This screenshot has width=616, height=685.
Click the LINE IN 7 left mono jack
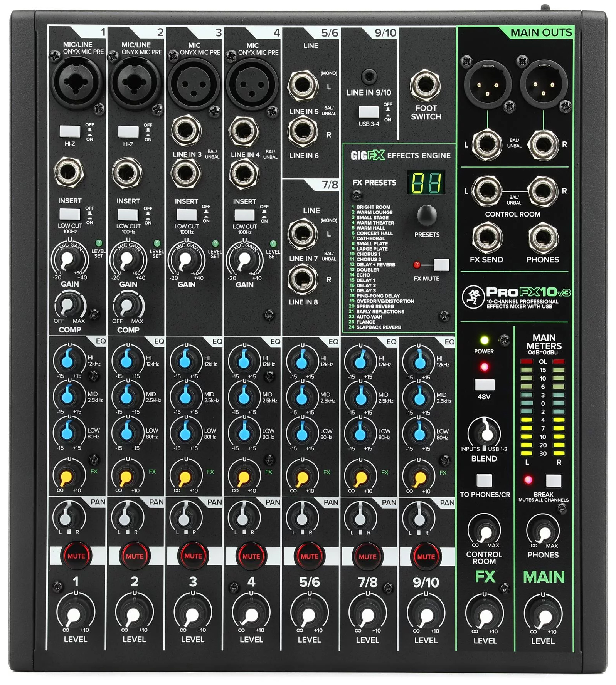pyautogui.click(x=303, y=234)
